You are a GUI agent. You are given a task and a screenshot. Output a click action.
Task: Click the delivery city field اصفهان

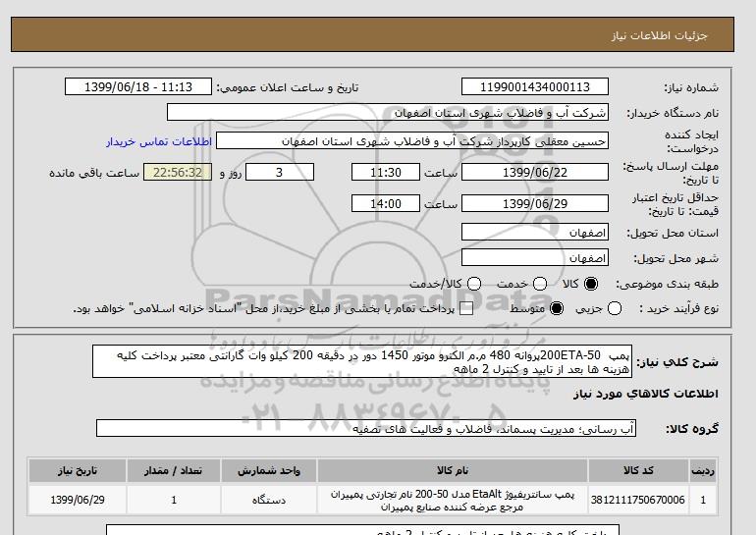(x=535, y=258)
